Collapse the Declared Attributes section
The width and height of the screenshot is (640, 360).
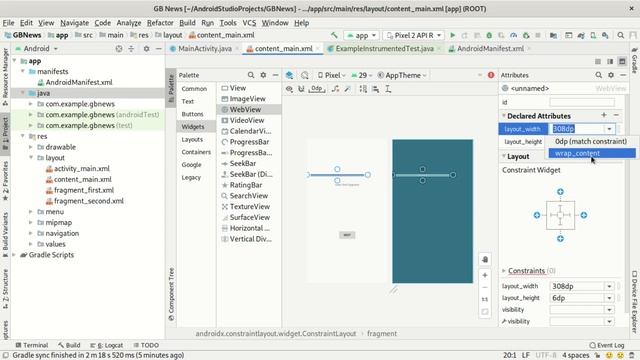(504, 116)
